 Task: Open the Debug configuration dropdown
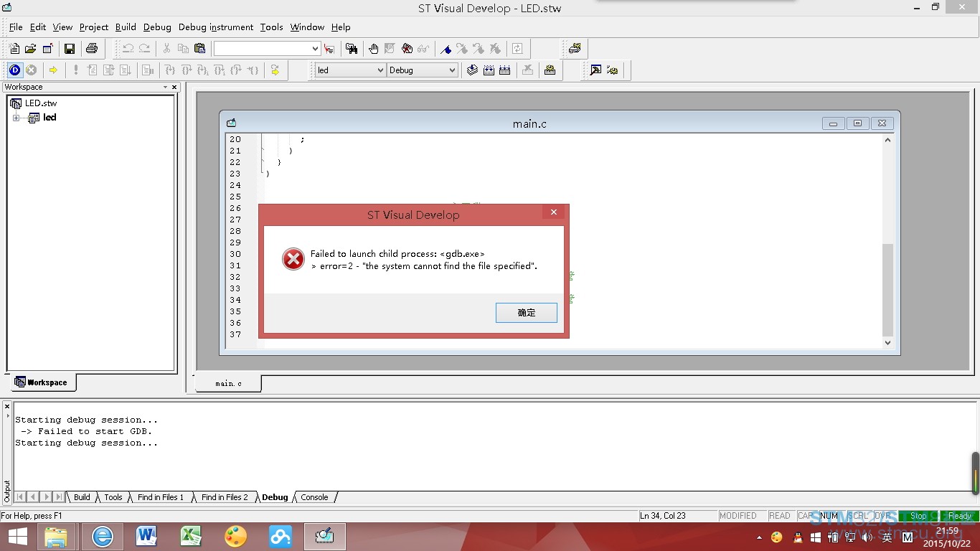452,70
